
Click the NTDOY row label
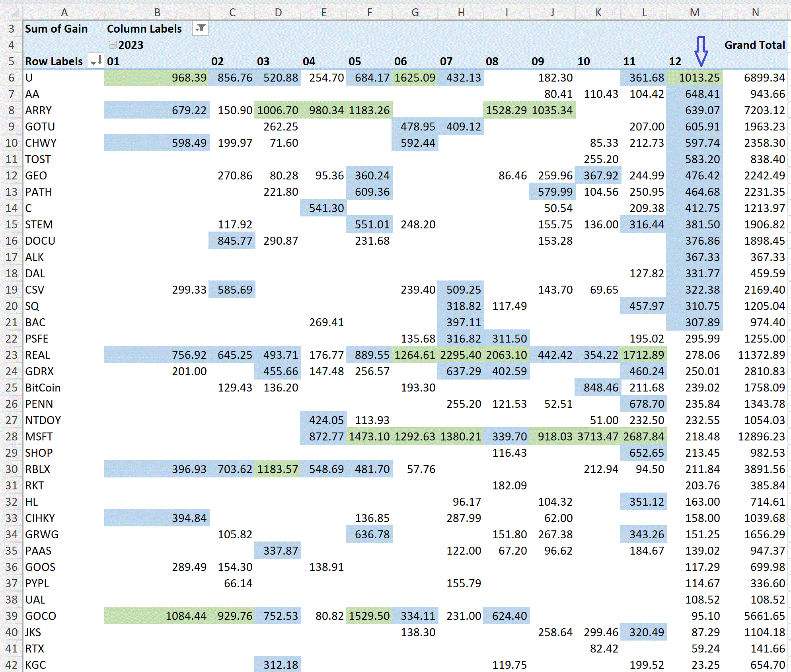43,420
